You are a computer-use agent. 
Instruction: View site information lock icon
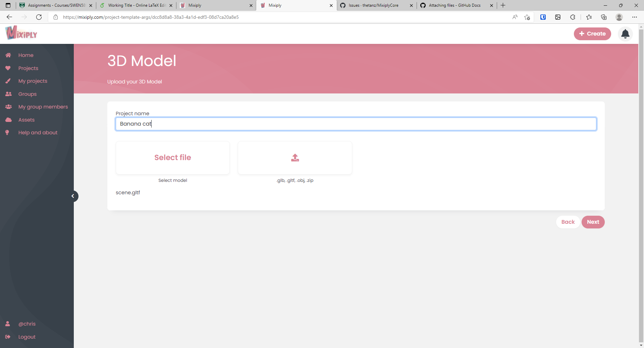pyautogui.click(x=56, y=17)
